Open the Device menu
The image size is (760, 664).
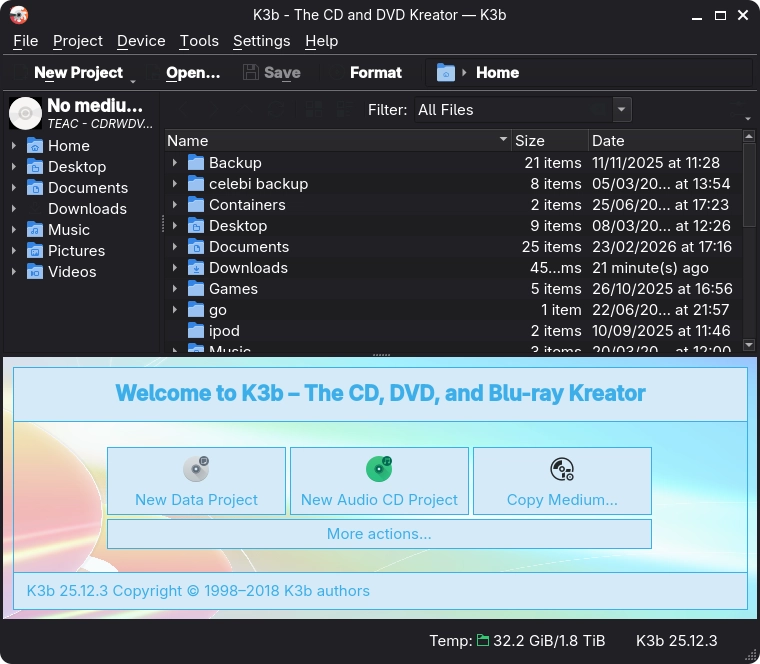[141, 41]
